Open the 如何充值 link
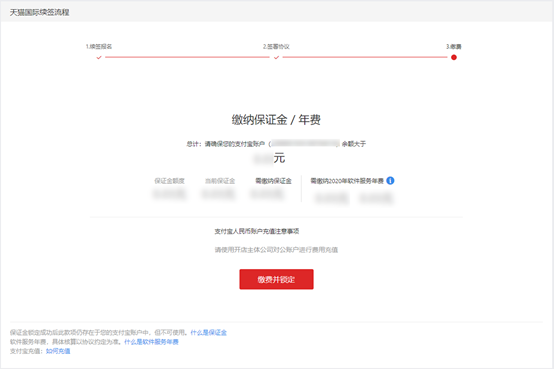 tap(58, 351)
